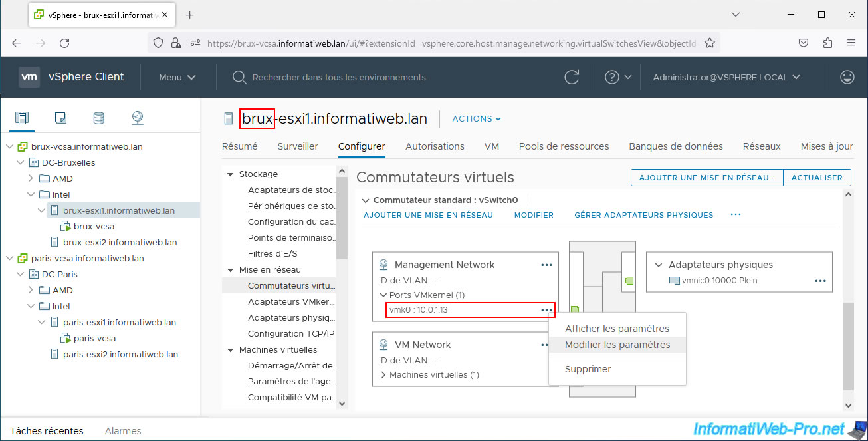
Task: Click the site security shield icon
Action: [158, 43]
